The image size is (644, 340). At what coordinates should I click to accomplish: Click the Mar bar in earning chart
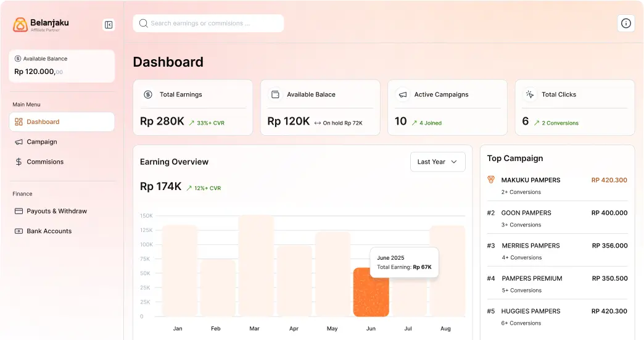tap(256, 266)
